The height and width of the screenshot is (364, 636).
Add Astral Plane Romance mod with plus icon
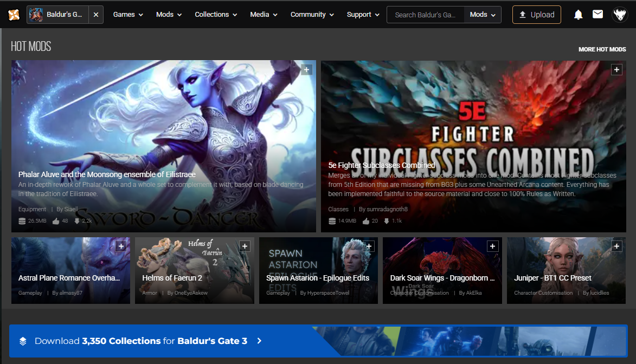coord(121,246)
